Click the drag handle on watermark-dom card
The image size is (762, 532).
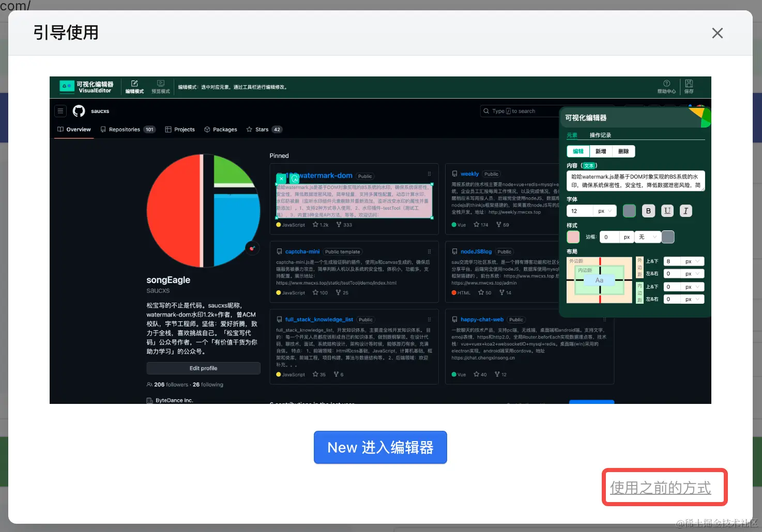(x=429, y=174)
